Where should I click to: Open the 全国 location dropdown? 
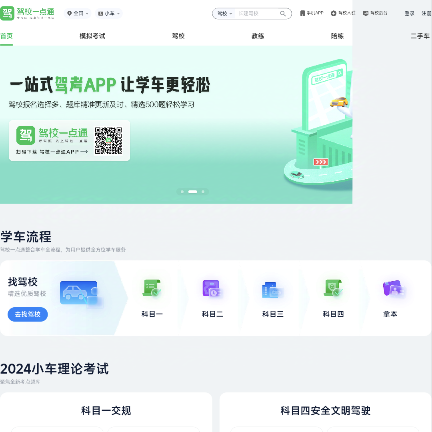pos(78,13)
